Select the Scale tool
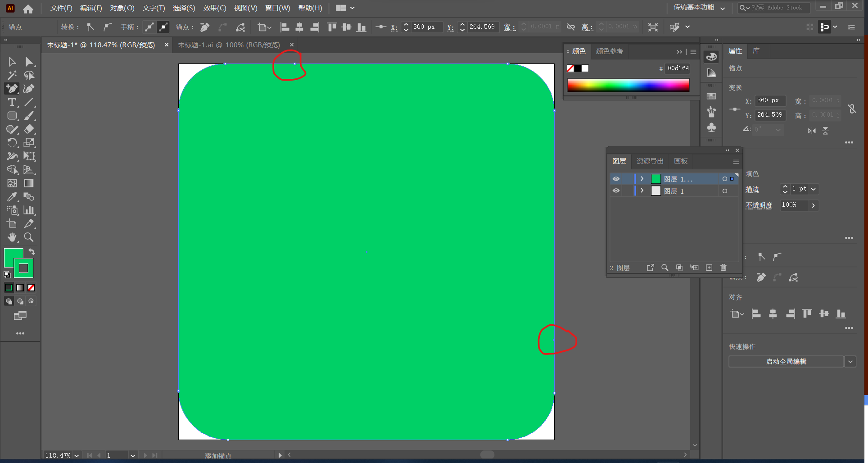The width and height of the screenshot is (868, 463). pos(29,143)
